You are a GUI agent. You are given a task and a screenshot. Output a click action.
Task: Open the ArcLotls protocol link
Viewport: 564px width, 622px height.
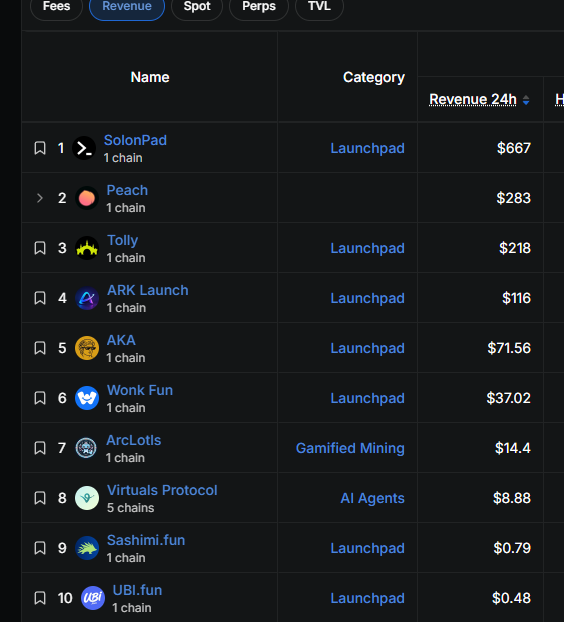tap(134, 440)
